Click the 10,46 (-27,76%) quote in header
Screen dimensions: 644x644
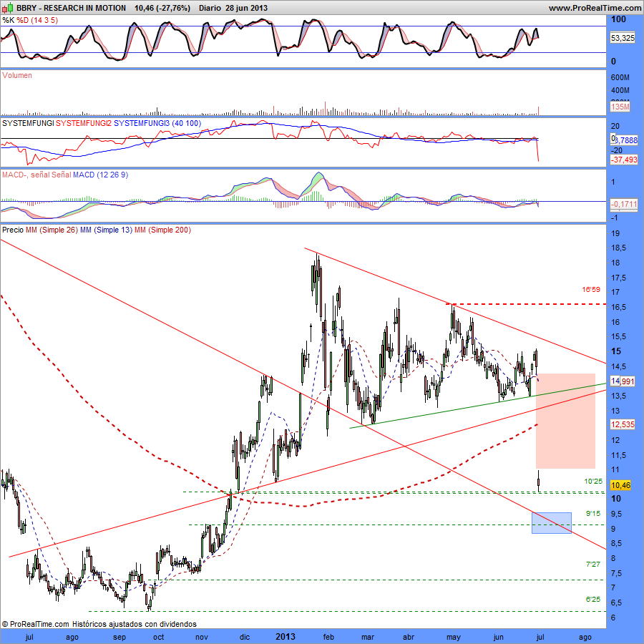[x=162, y=8]
